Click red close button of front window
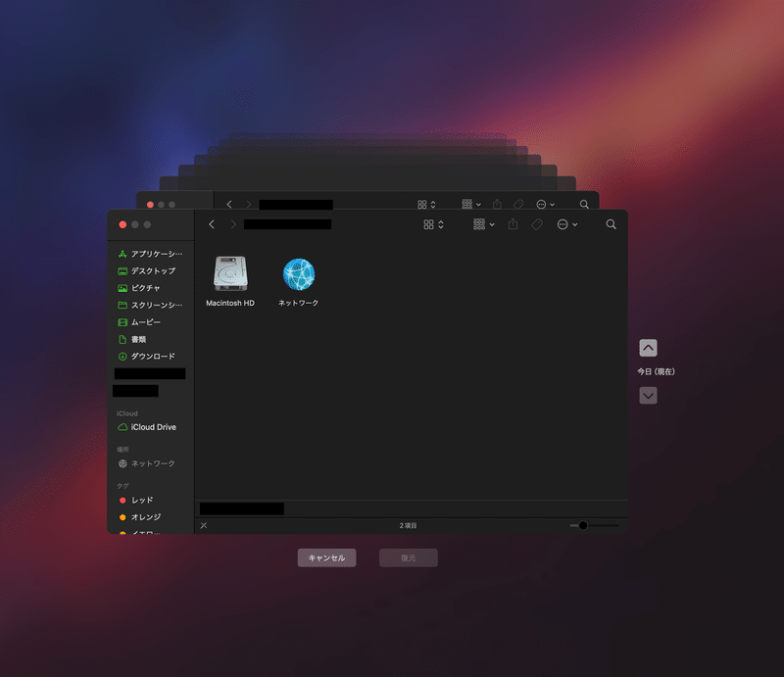784x677 pixels. 122,224
